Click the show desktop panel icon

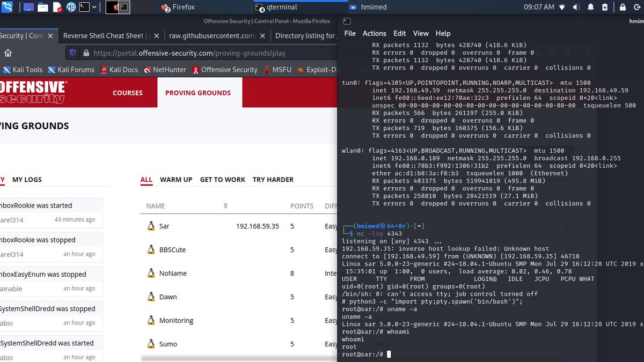click(28, 8)
